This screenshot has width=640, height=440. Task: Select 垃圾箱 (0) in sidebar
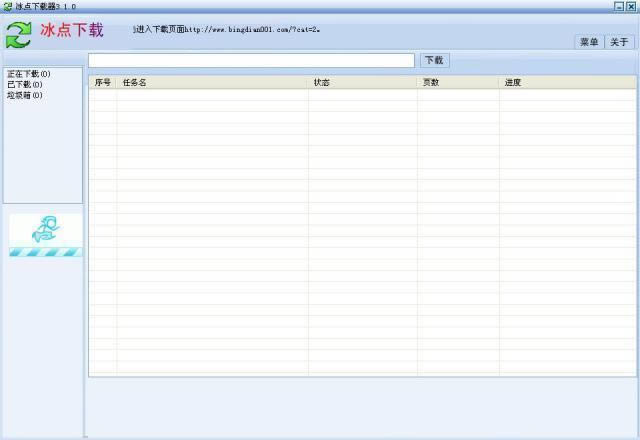tap(24, 95)
